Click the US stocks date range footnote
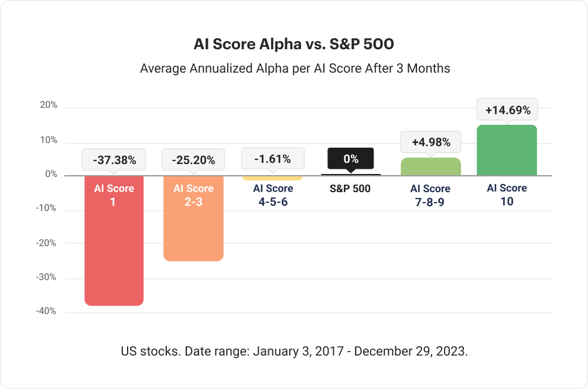 coord(294,352)
